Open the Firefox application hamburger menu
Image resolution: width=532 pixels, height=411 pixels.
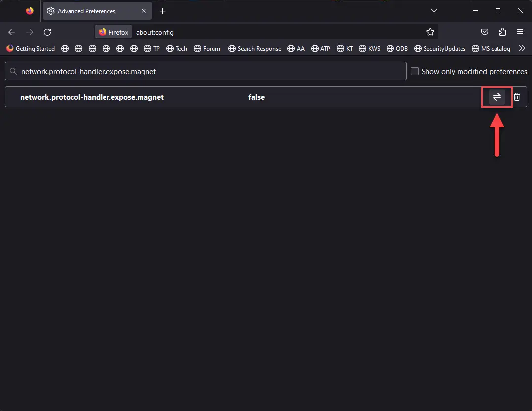click(520, 32)
